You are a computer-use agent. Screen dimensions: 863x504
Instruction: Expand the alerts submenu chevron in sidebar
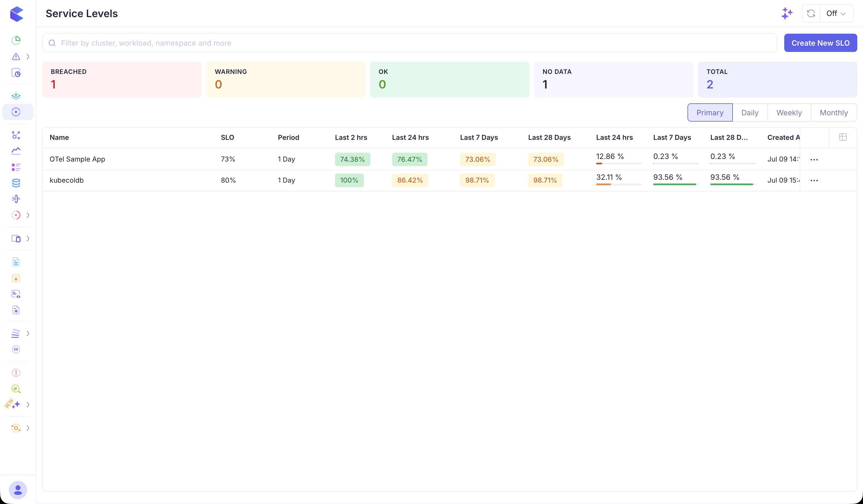click(x=28, y=57)
